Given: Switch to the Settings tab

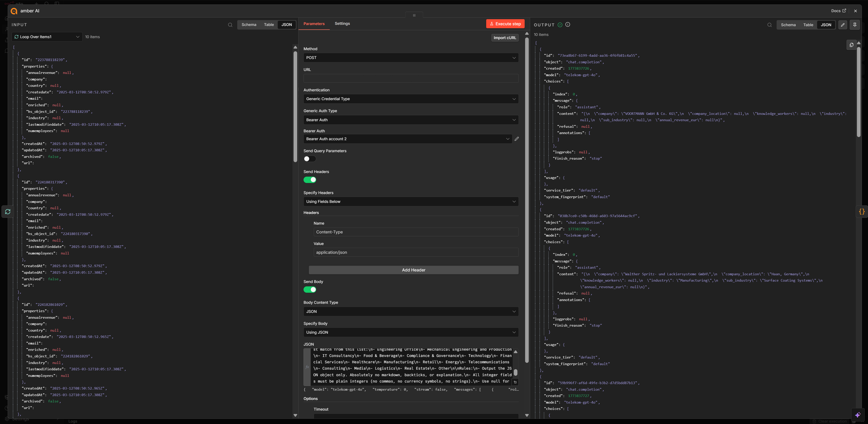Looking at the screenshot, I should [x=342, y=24].
